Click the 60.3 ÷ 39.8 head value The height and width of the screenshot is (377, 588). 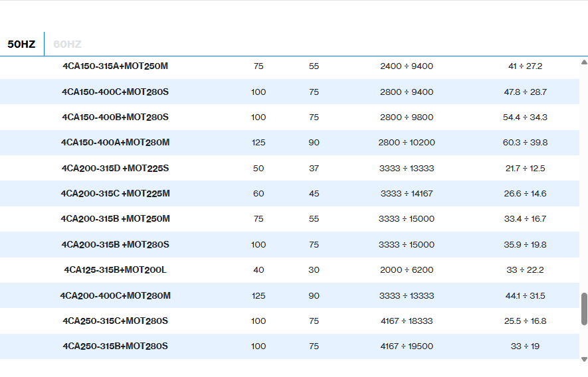pyautogui.click(x=525, y=143)
